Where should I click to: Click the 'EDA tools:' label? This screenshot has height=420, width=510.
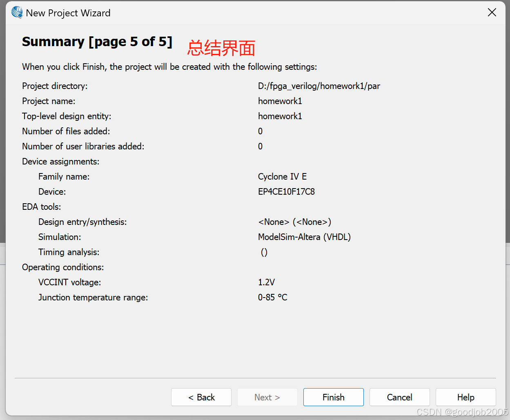pos(42,207)
